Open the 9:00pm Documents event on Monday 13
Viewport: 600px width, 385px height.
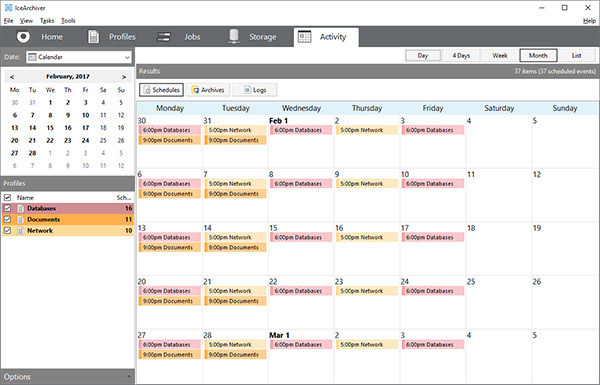point(170,247)
